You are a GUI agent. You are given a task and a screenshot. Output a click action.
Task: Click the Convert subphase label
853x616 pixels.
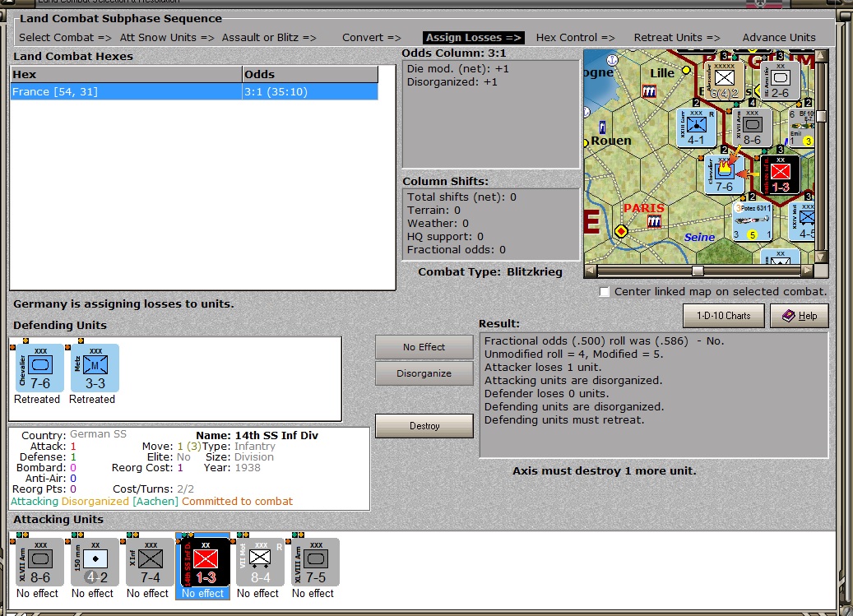[372, 38]
